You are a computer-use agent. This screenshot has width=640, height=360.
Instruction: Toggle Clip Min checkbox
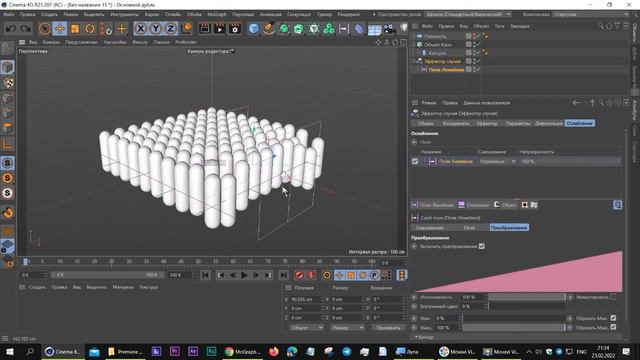613,318
